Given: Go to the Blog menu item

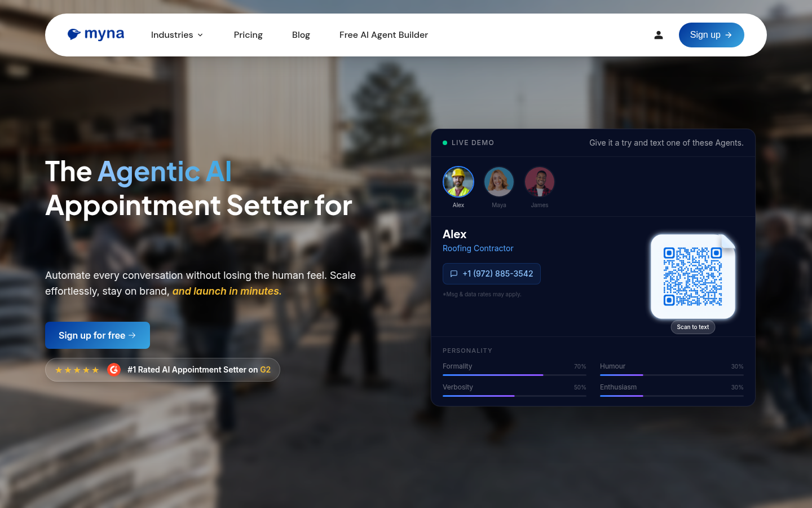Looking at the screenshot, I should click(x=301, y=35).
